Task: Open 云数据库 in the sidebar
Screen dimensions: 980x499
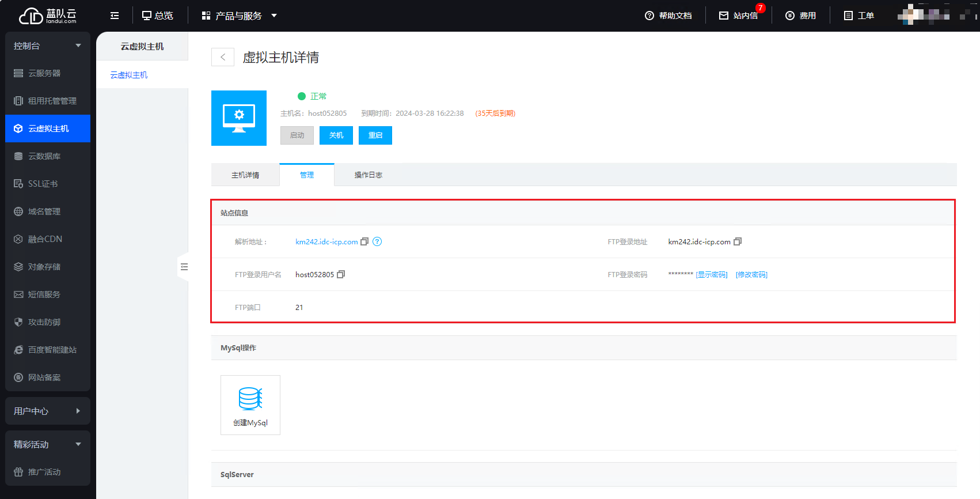Action: 44,156
